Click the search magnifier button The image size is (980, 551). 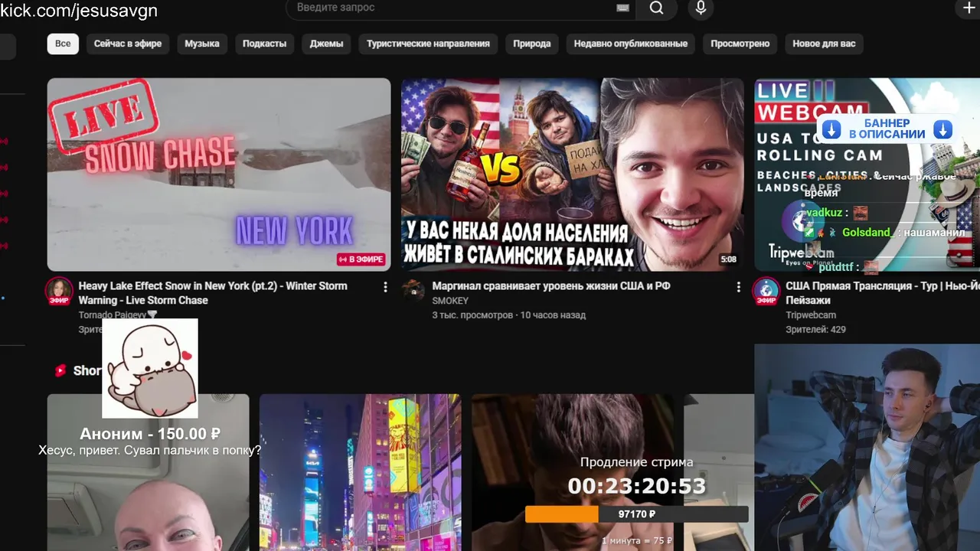coord(657,8)
